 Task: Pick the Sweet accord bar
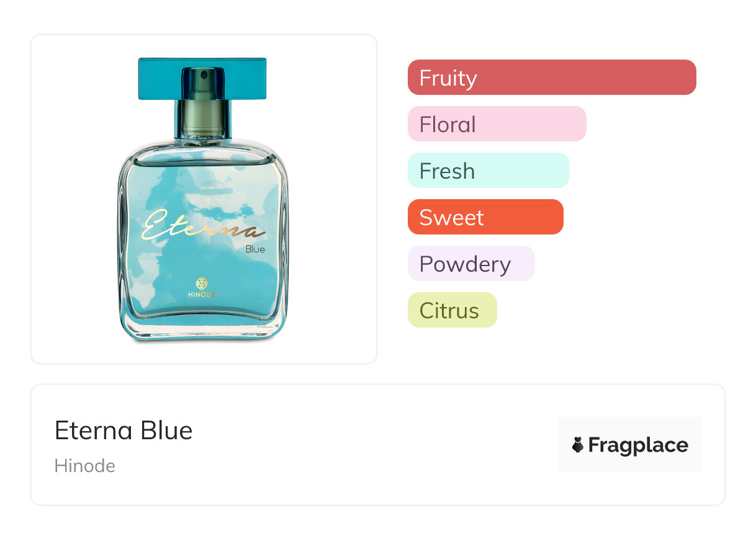[485, 217]
